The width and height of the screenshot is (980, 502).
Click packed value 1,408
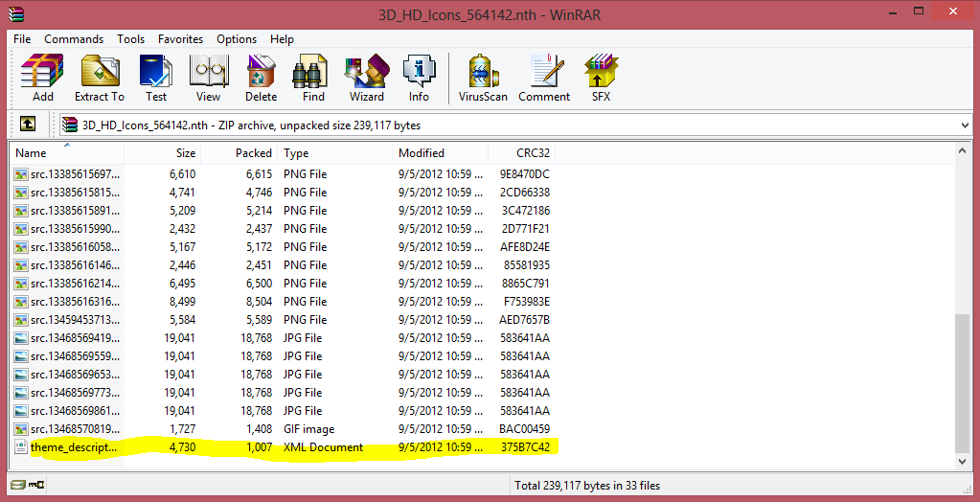[259, 429]
